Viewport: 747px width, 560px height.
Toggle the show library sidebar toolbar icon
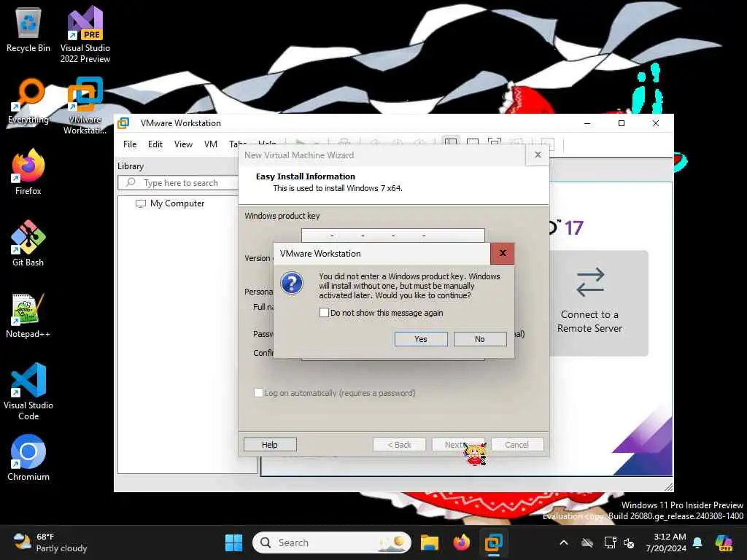point(451,143)
